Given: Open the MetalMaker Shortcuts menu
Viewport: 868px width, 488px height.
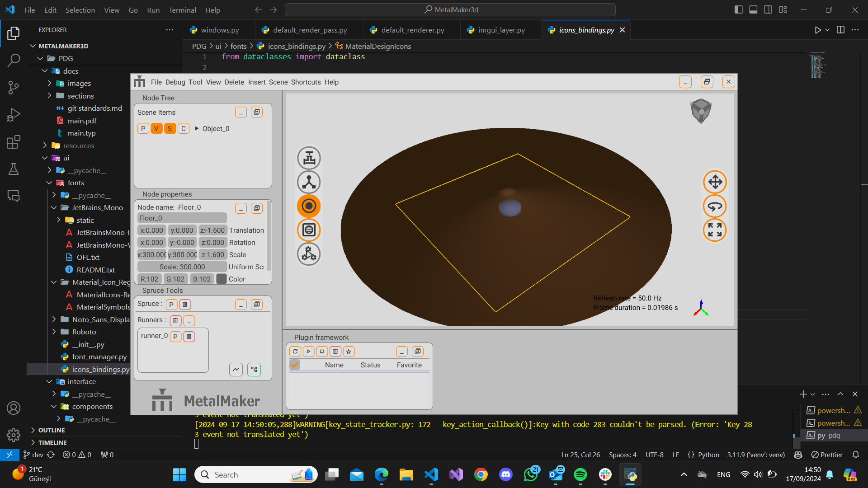Looking at the screenshot, I should [306, 82].
